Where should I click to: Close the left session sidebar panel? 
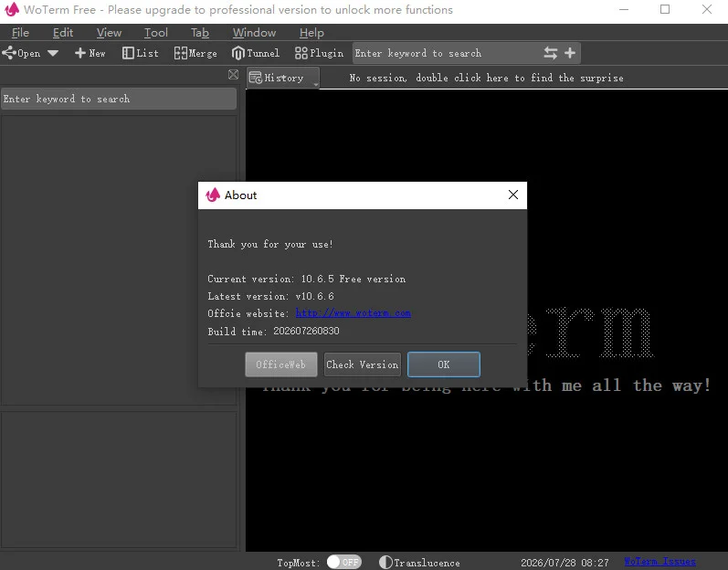233,74
